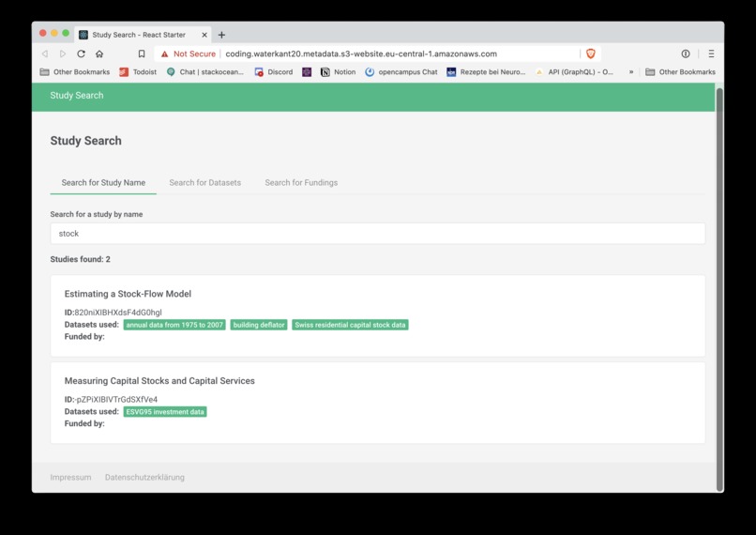Click the Swiss residential capital stock data tag

(350, 325)
